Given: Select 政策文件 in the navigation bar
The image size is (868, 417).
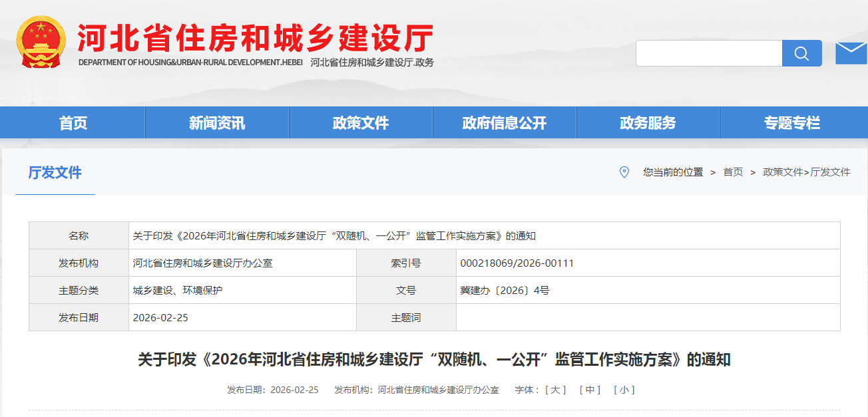Looking at the screenshot, I should [x=361, y=123].
